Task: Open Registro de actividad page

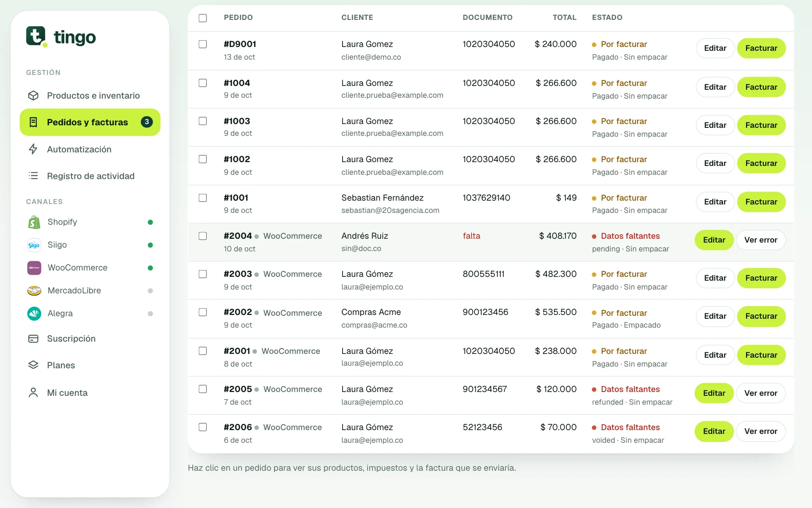Action: tap(90, 176)
